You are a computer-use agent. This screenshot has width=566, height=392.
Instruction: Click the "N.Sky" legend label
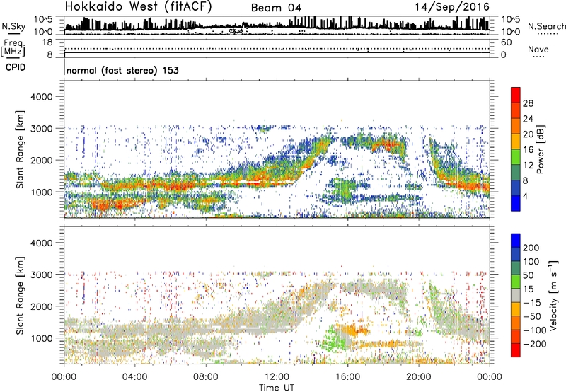click(x=13, y=26)
